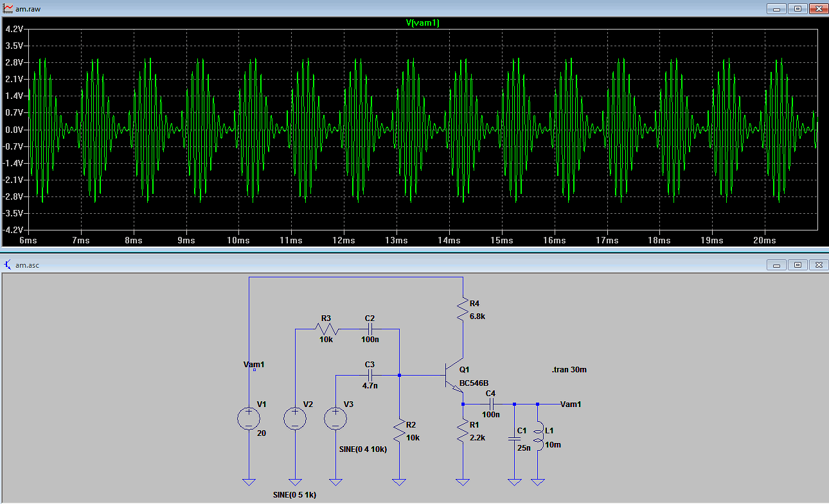Select the C1 25n capacitor symbol
This screenshot has height=504, width=829.
tap(514, 439)
